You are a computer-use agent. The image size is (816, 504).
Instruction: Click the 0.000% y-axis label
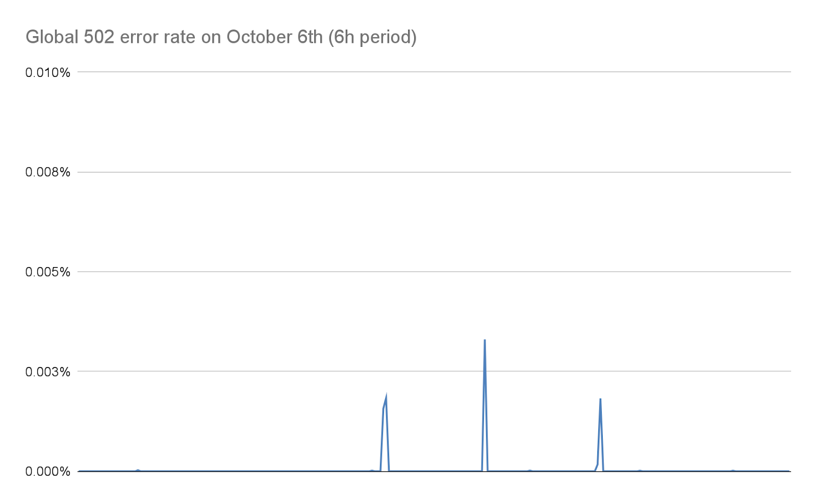coord(47,471)
